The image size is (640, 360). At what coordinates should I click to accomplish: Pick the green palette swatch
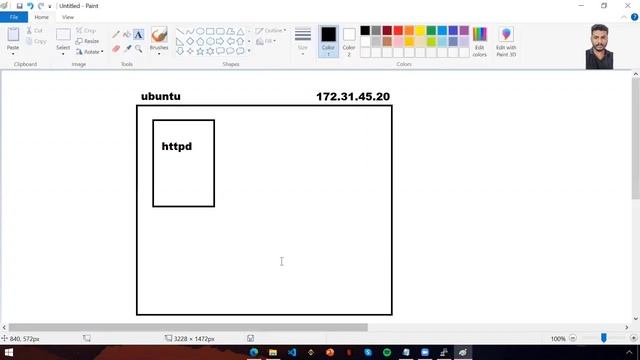click(x=431, y=31)
